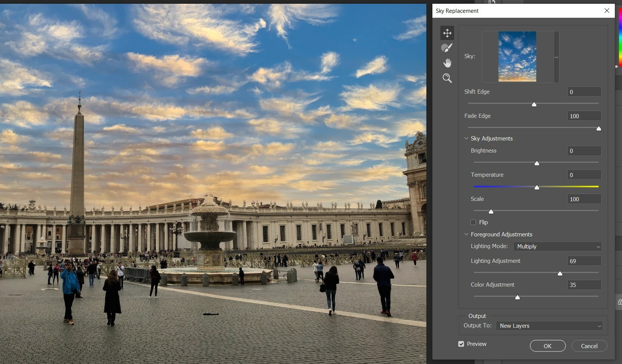The width and height of the screenshot is (622, 364).
Task: Click the Scale label
Action: tap(477, 199)
